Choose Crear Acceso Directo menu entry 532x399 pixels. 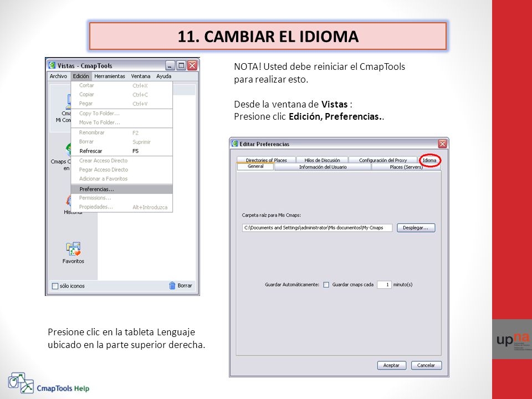point(122,161)
